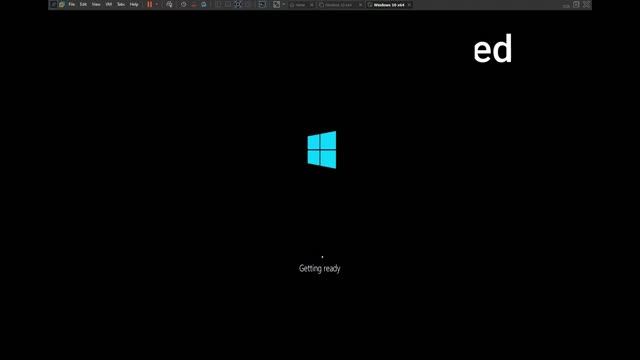Viewport: 640px width, 360px height.
Task: Open the snapshot manager blue icon
Action: (x=204, y=4)
